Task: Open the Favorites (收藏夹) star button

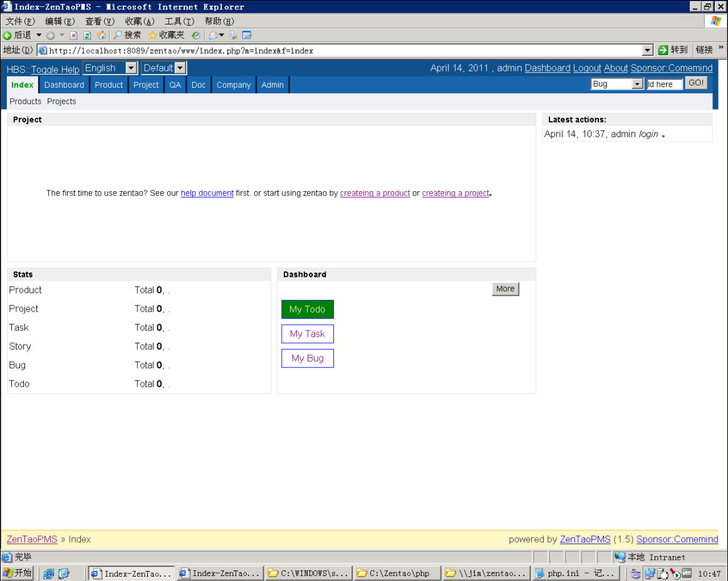Action: click(166, 35)
